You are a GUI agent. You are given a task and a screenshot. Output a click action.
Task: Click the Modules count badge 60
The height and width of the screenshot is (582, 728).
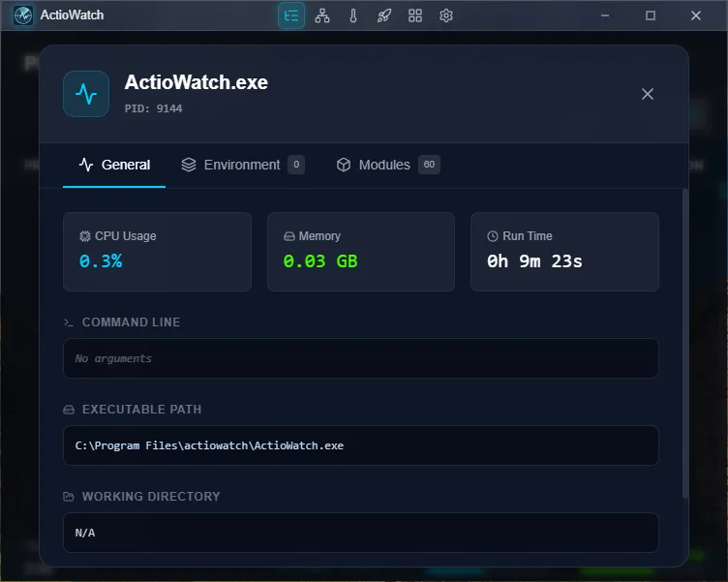pyautogui.click(x=429, y=165)
